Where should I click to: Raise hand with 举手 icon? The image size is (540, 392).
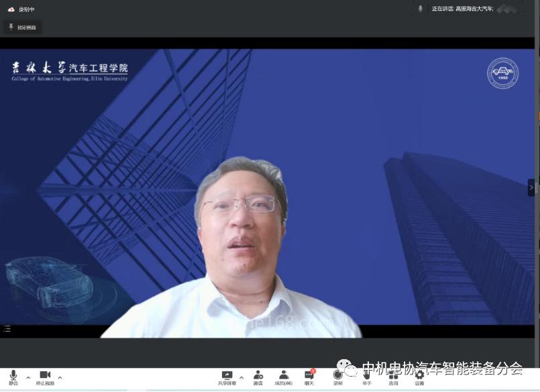367,377
